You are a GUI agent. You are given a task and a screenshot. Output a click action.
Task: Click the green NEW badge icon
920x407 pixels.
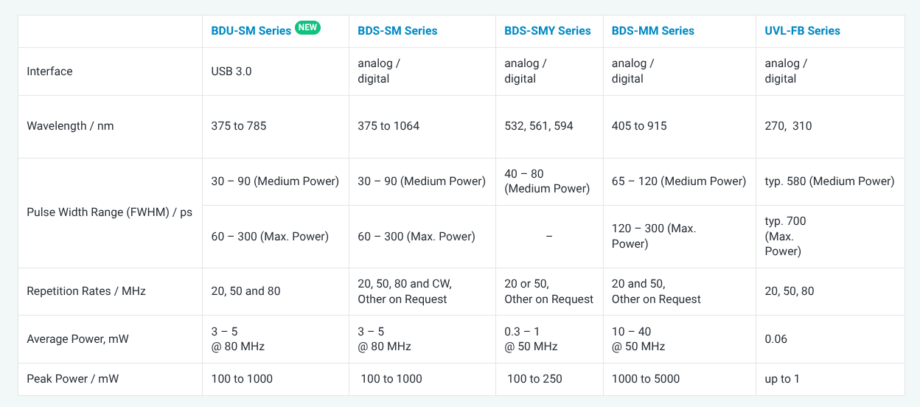[x=307, y=28]
